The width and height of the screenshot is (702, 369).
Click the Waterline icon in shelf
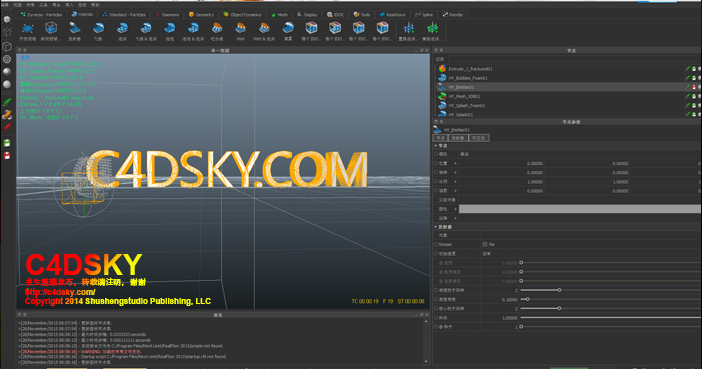click(x=217, y=28)
